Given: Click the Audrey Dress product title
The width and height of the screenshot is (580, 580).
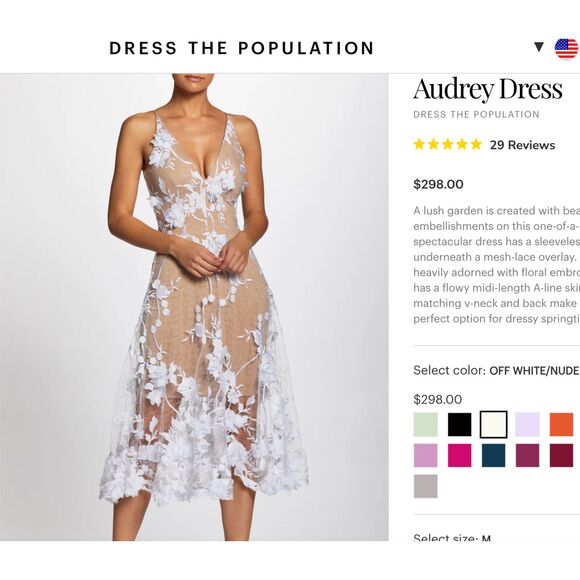Looking at the screenshot, I should pos(488,89).
